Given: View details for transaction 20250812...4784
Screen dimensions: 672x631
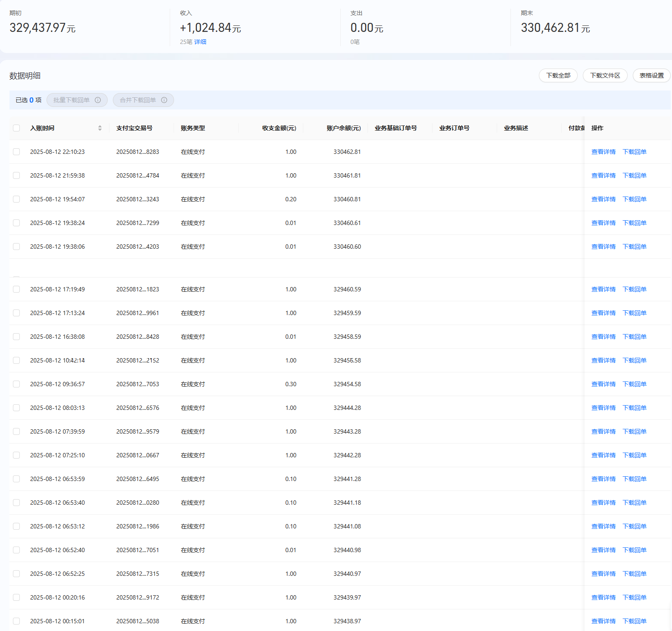Looking at the screenshot, I should [604, 175].
